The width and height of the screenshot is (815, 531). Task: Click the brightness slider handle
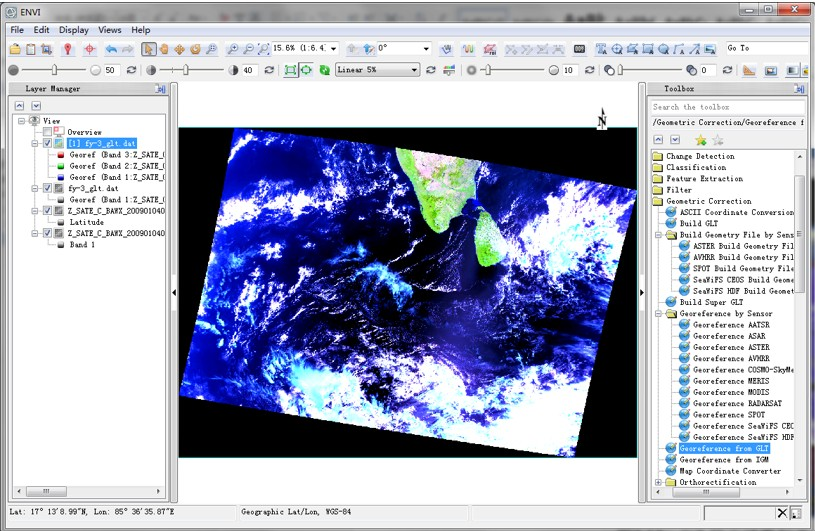[54, 70]
